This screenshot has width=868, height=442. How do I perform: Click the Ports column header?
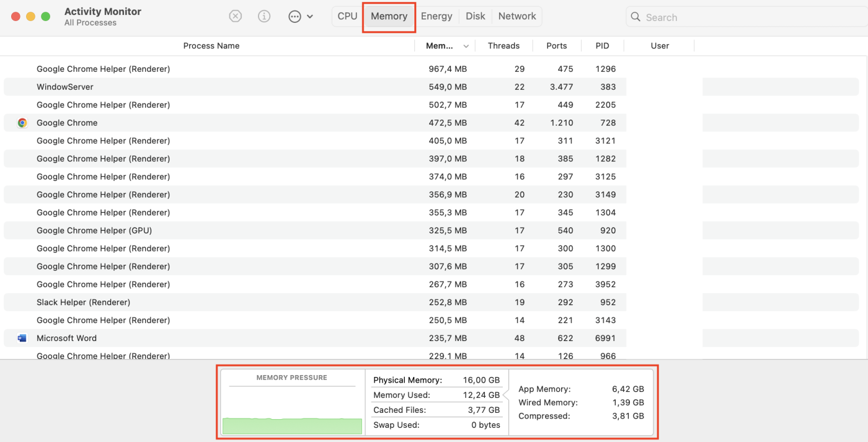556,45
